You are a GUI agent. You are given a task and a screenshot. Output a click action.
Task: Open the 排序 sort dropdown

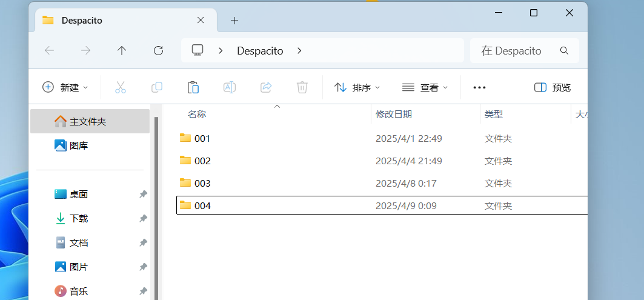pos(357,87)
